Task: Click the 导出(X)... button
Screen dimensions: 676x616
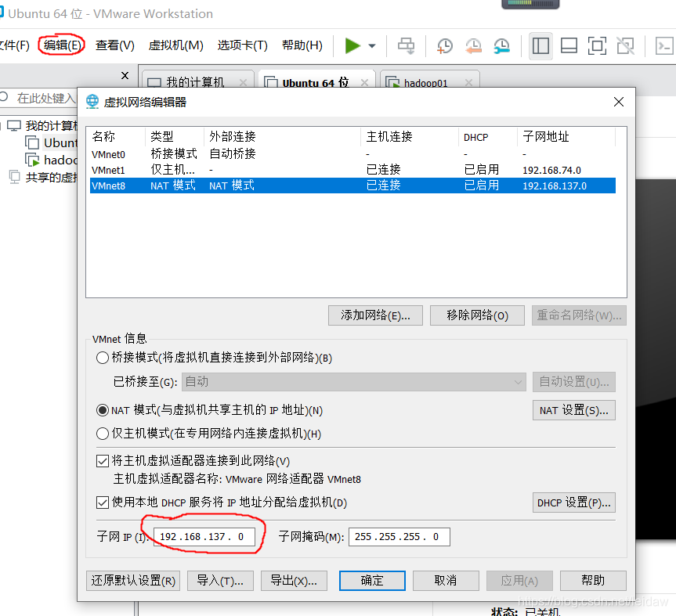Action: coord(294,581)
